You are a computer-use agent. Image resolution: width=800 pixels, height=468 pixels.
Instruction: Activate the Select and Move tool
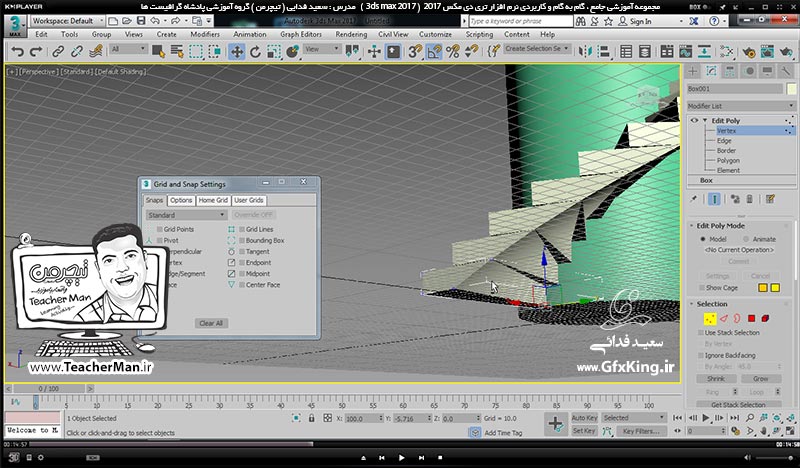(237, 52)
